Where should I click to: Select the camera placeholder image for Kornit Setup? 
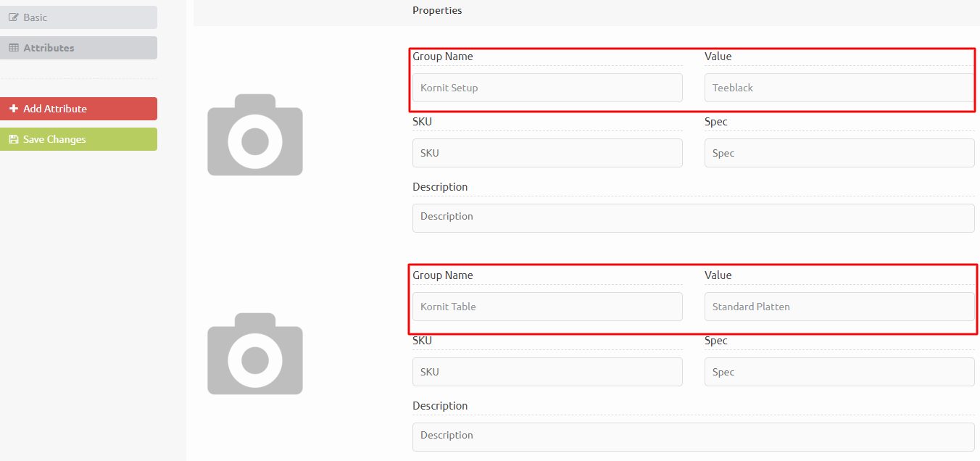[x=255, y=135]
